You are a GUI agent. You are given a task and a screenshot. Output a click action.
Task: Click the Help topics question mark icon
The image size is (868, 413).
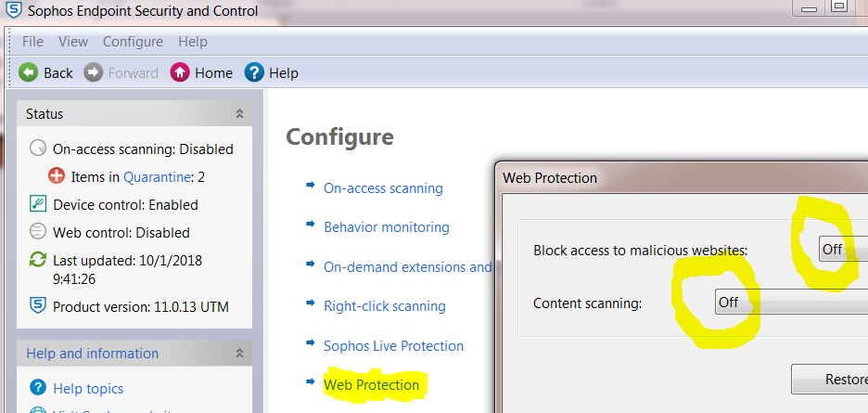click(x=38, y=388)
